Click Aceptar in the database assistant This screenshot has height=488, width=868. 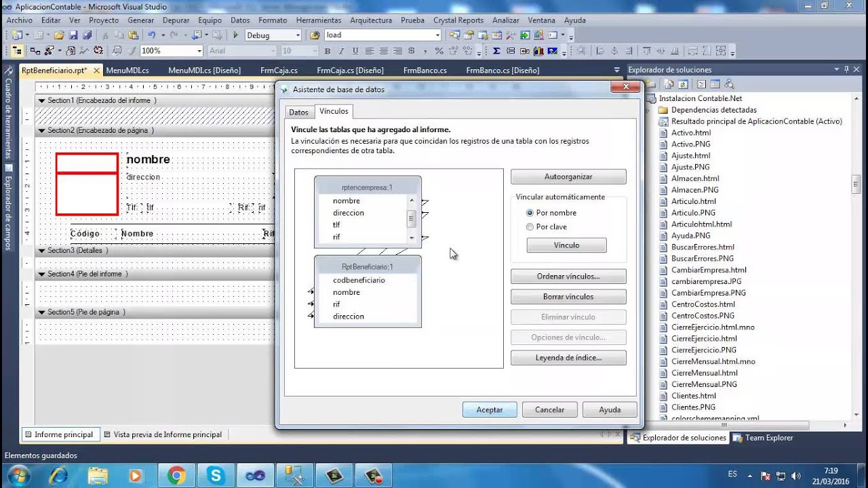pyautogui.click(x=490, y=409)
